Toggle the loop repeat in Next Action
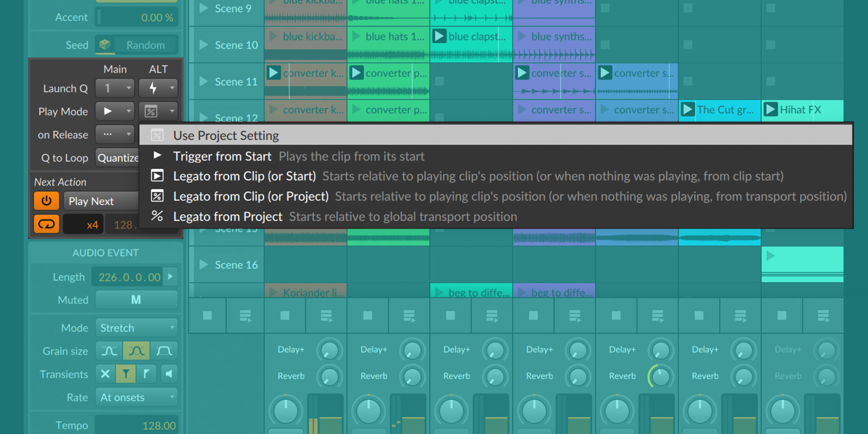This screenshot has width=868, height=434. pyautogui.click(x=46, y=224)
